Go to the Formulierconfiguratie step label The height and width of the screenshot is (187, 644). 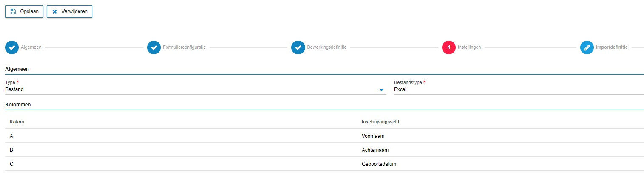click(184, 47)
